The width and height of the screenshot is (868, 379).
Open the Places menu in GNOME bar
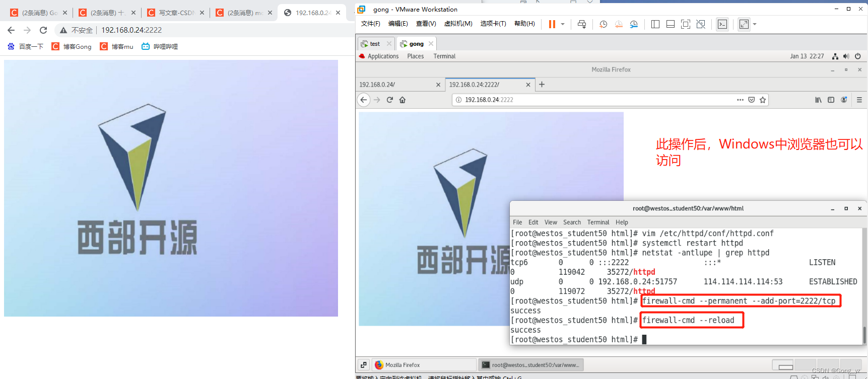pos(416,56)
